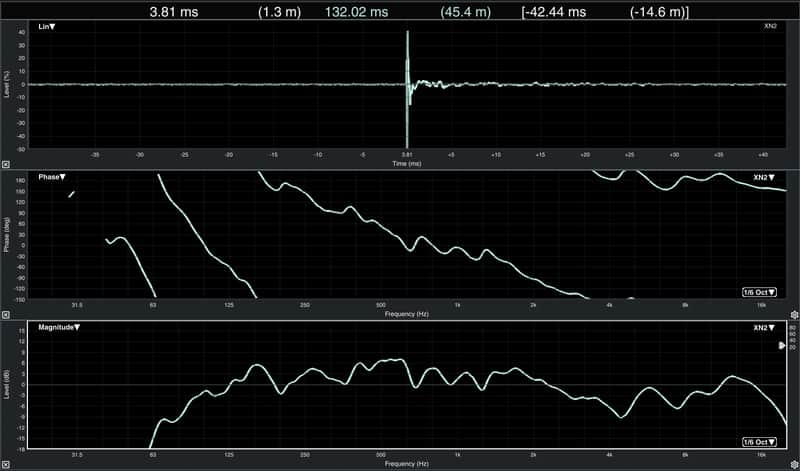Click the collapse icon below the Magnitude graph
Image resolution: width=800 pixels, height=471 pixels.
pos(6,465)
